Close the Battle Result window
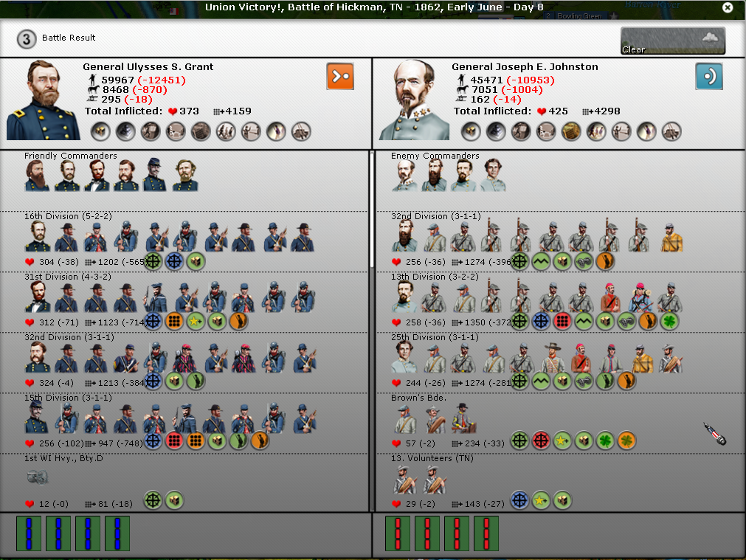This screenshot has height=560, width=746. coord(728,7)
